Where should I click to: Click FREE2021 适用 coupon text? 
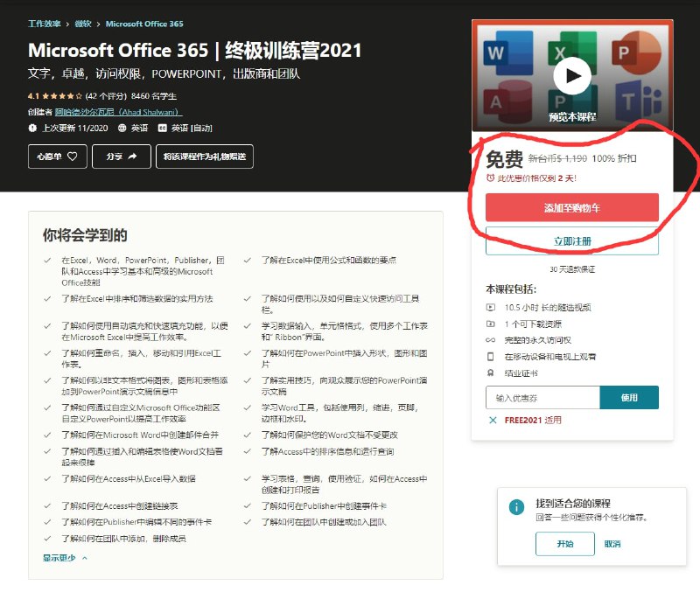(x=533, y=420)
